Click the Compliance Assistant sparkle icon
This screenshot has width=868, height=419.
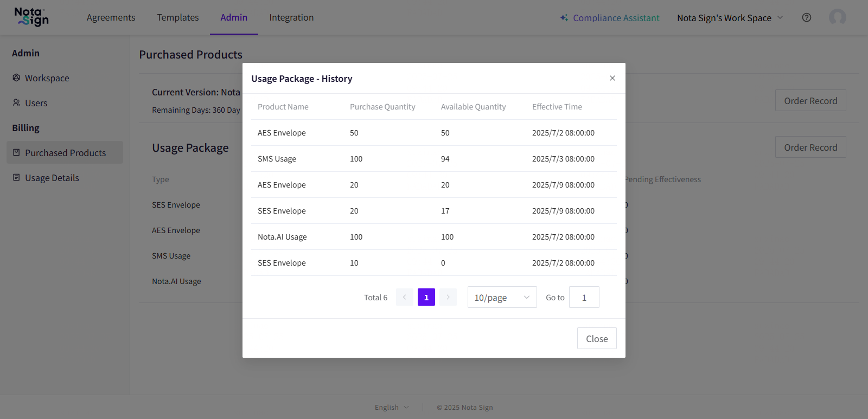click(564, 18)
